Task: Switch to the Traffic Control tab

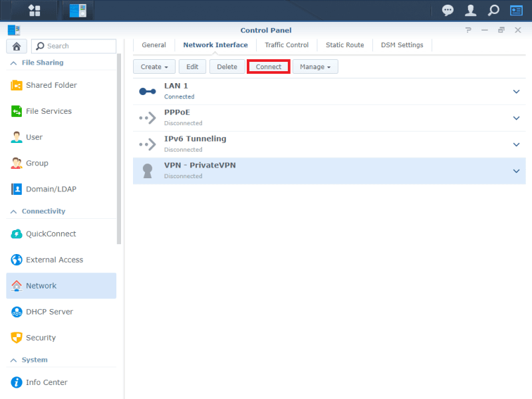Action: pos(287,45)
